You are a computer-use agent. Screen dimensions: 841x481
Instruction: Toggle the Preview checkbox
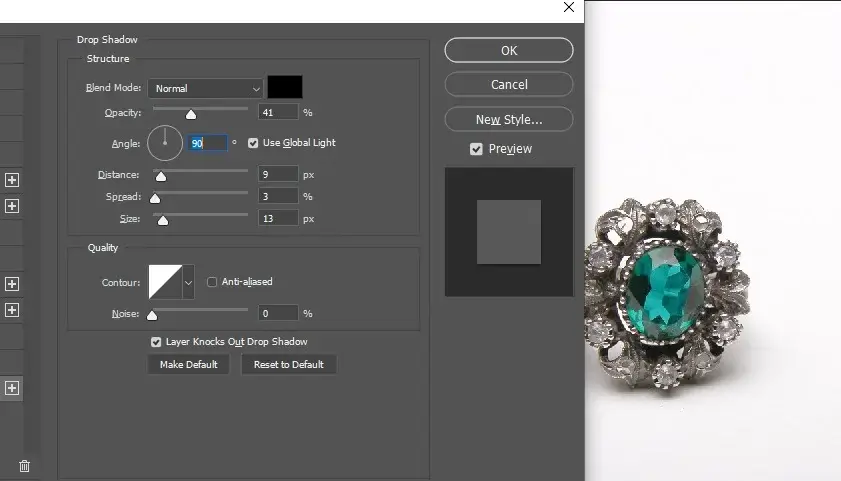[x=476, y=149]
